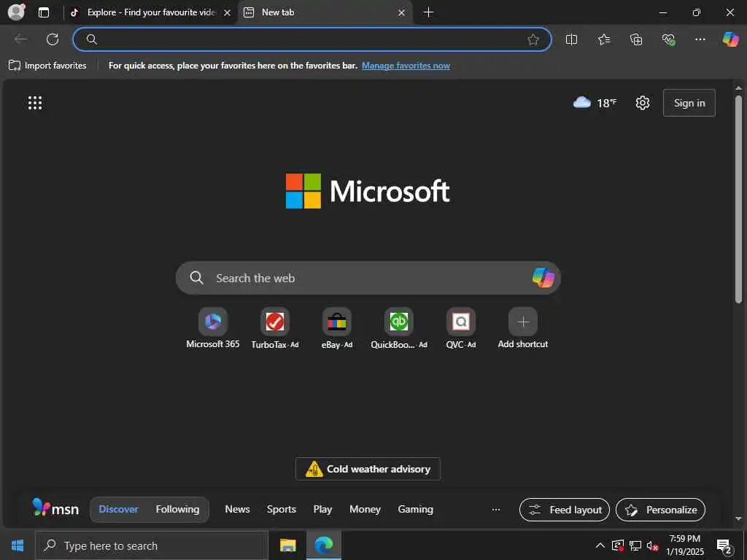Screen dimensions: 747x560
Task: Click the network icon in system tray
Action: pos(635,545)
